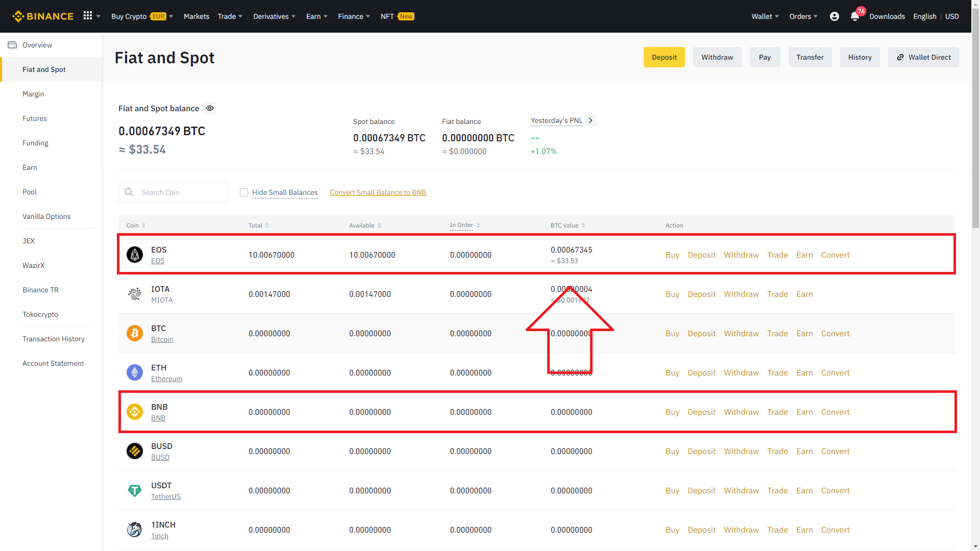980x551 pixels.
Task: Click the TetherUS coin icon
Action: coord(135,490)
